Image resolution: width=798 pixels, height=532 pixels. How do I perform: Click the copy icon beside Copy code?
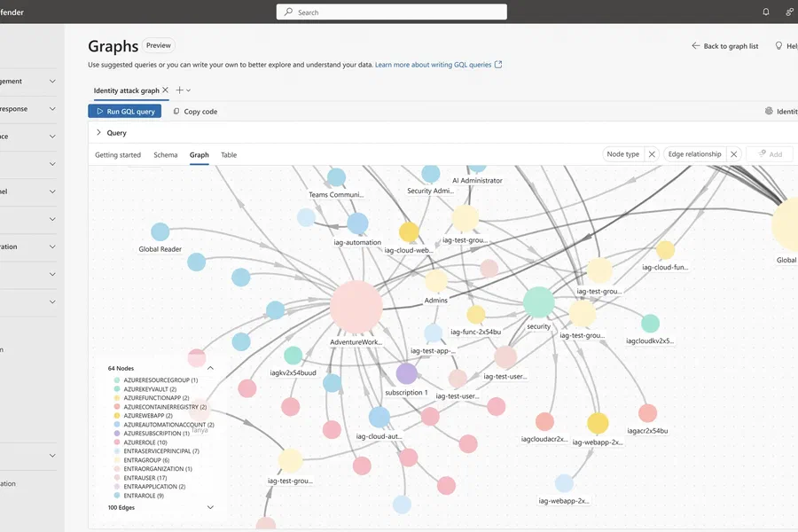click(176, 111)
